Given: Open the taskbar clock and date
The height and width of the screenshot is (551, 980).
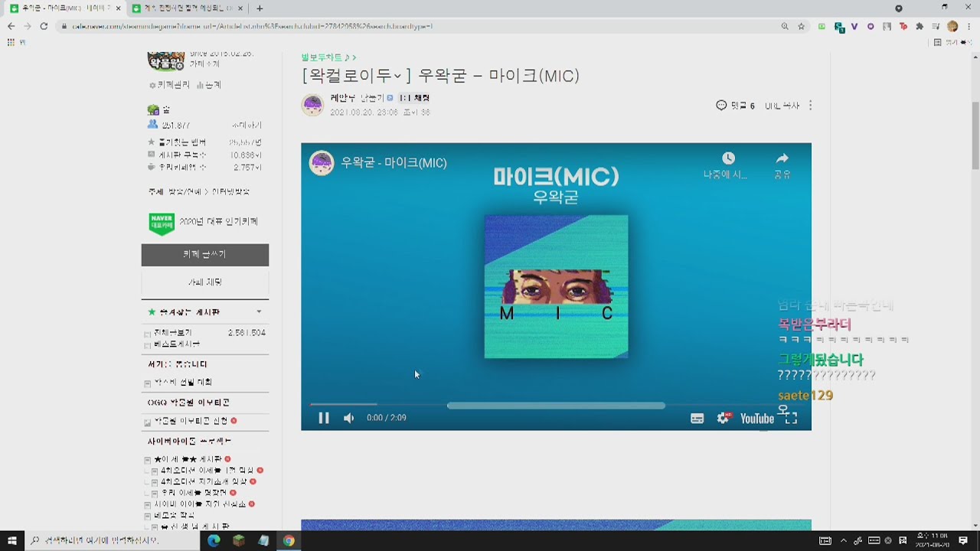Looking at the screenshot, I should coord(932,540).
